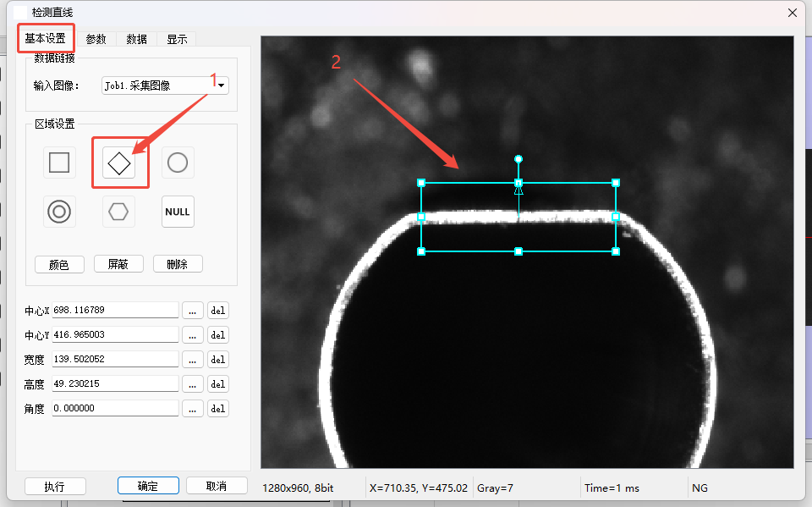
Task: Select the circle region shape icon
Action: pos(178,163)
